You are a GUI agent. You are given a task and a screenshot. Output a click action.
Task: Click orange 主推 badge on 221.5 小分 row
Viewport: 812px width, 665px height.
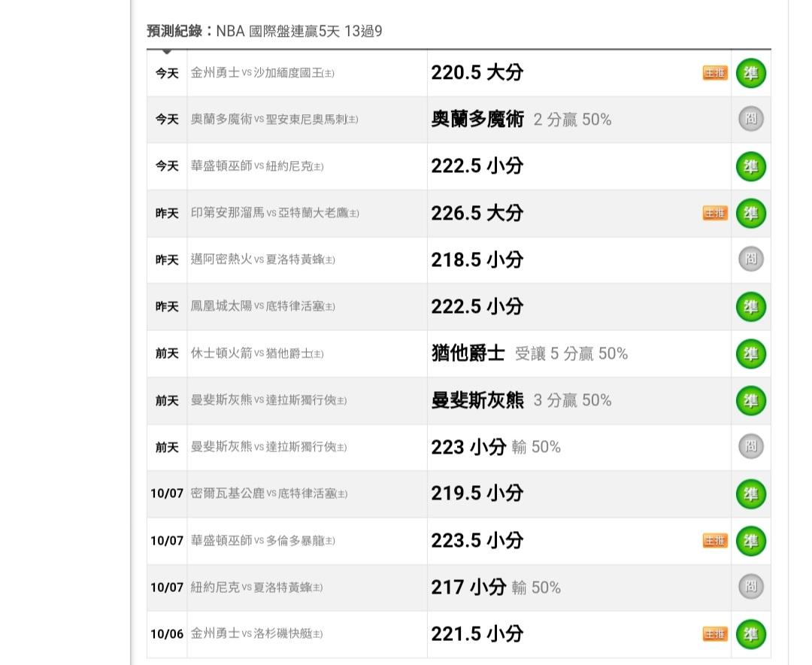(715, 633)
